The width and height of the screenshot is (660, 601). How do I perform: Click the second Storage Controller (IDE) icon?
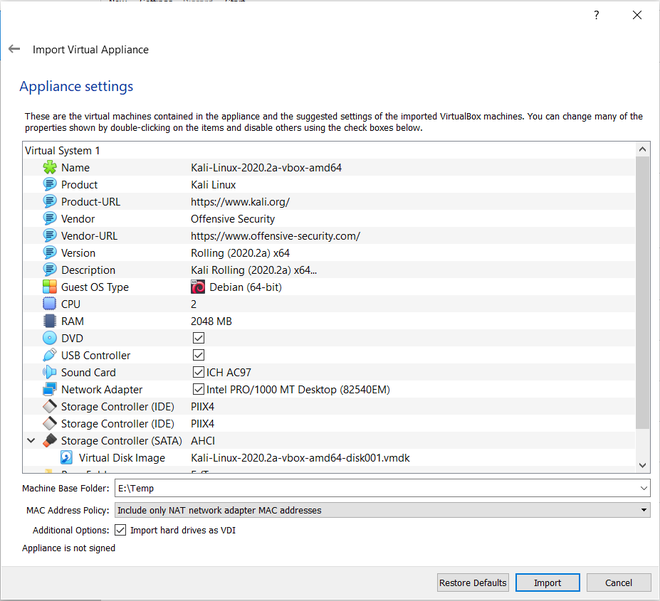pos(50,423)
